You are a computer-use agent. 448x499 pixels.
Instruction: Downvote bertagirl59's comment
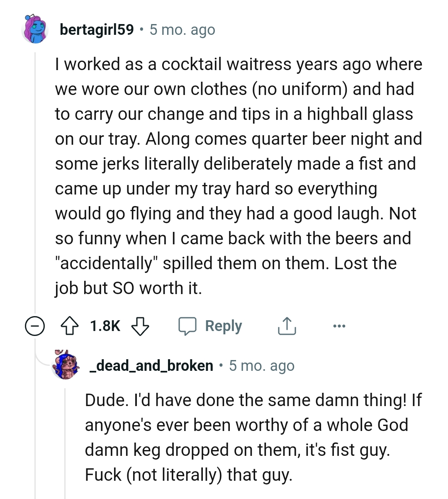coord(140,326)
